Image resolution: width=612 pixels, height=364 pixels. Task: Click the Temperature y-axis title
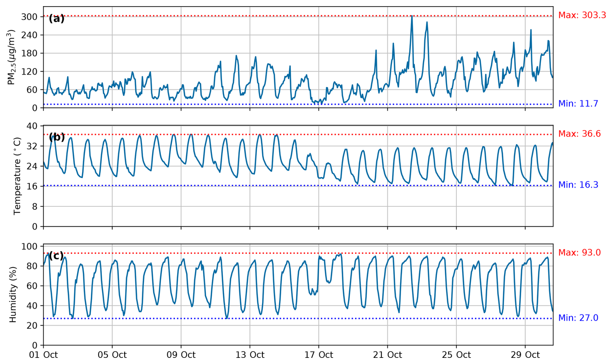point(17,176)
